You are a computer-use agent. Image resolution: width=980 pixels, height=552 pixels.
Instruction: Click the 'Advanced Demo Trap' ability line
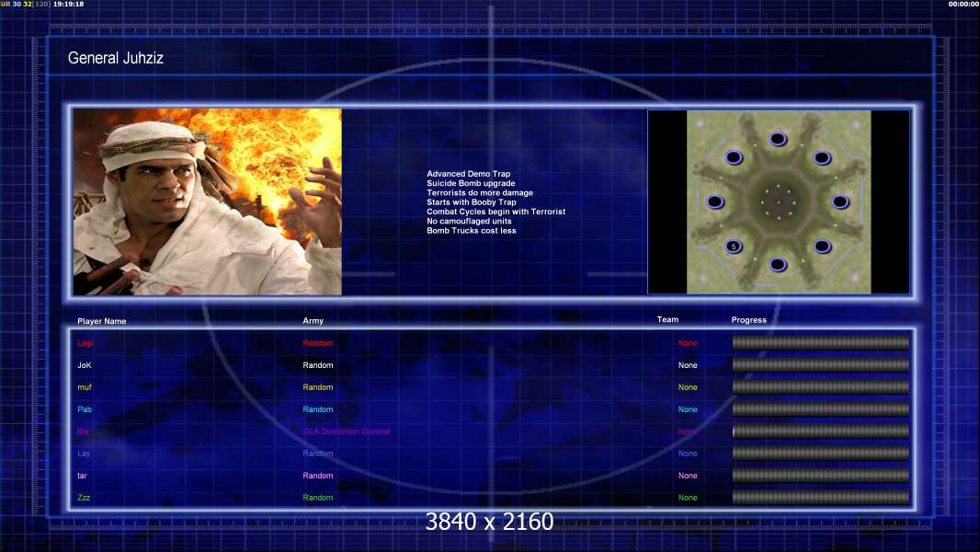468,174
